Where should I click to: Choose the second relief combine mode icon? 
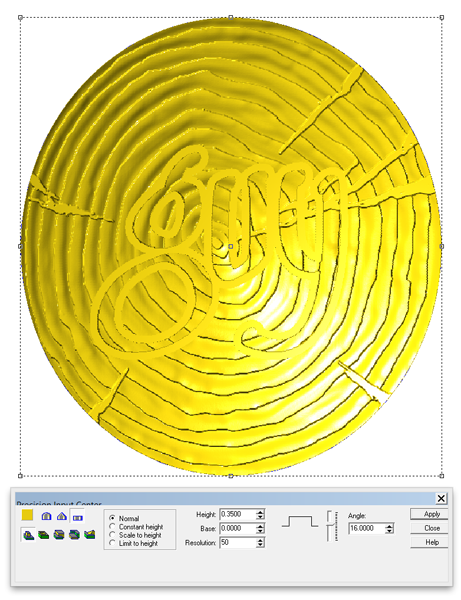(44, 534)
